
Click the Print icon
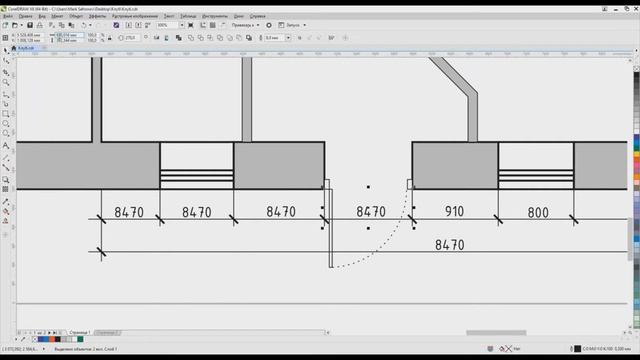coord(40,25)
